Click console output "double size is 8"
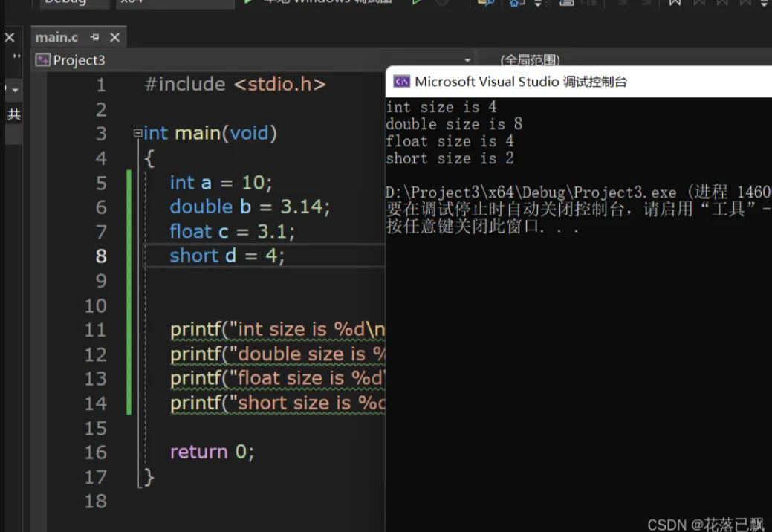The height and width of the screenshot is (532, 772). pyautogui.click(x=454, y=123)
